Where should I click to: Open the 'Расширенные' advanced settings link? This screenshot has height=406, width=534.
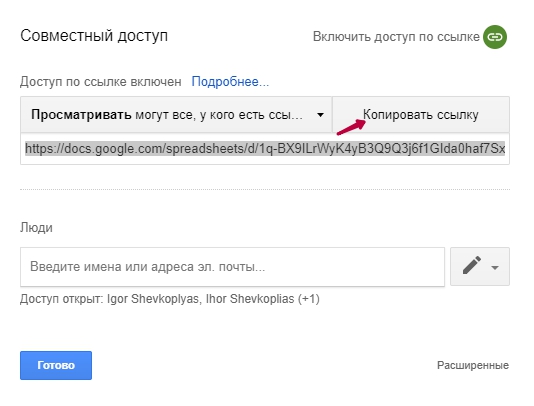(x=473, y=365)
